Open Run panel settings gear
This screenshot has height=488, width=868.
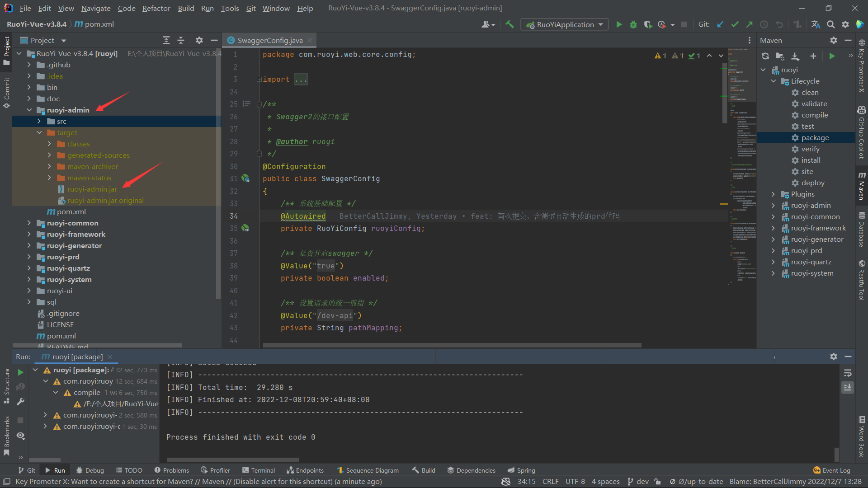tap(834, 357)
